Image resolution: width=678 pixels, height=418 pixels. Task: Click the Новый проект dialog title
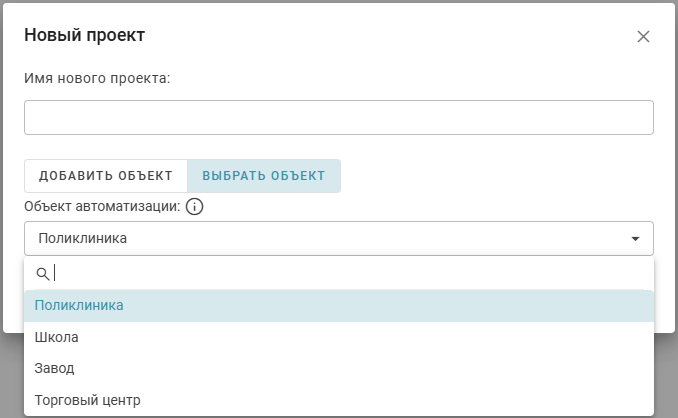click(85, 36)
